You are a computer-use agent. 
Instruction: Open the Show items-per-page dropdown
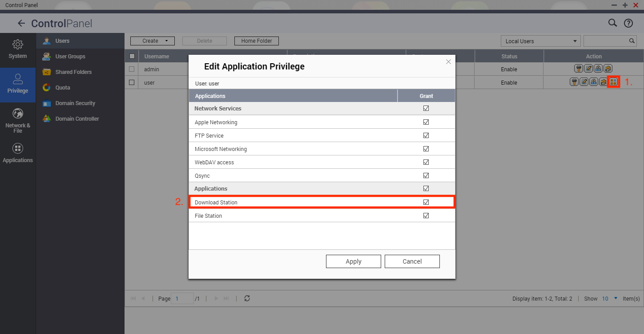pyautogui.click(x=610, y=298)
